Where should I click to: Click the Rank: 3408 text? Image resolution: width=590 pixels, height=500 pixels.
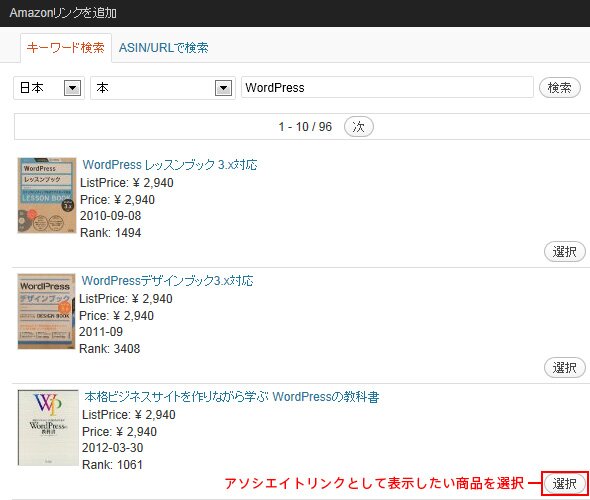pos(109,348)
